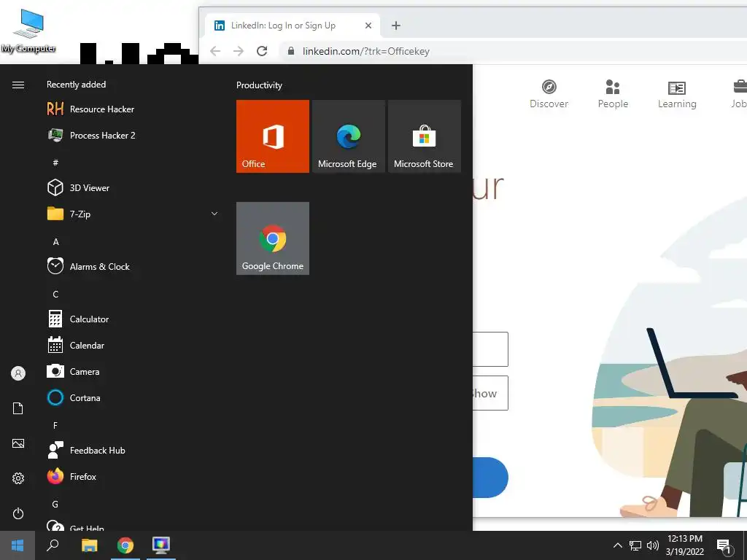Go back in Chrome
This screenshot has width=747, height=560.
tap(215, 51)
